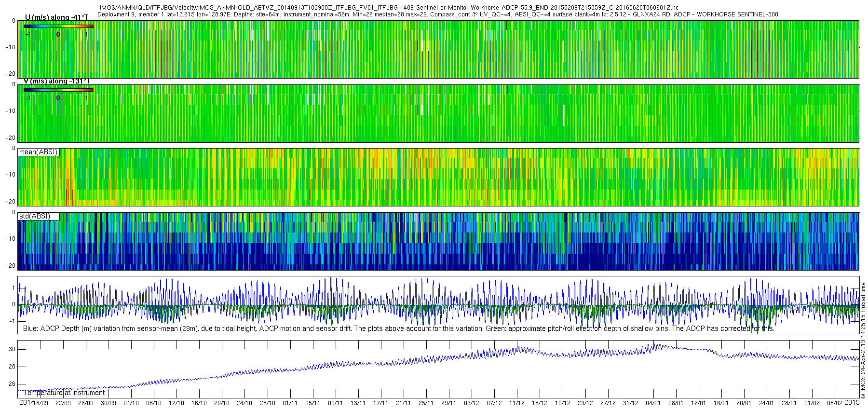Image resolution: width=868 pixels, height=410 pixels.
Task: Click the vertical IMOS copyright timestamp text
Action: click(863, 340)
